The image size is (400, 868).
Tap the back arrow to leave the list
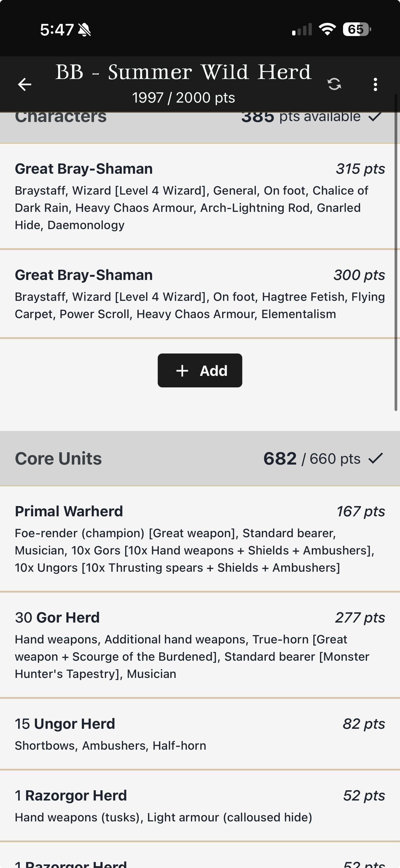pos(24,84)
